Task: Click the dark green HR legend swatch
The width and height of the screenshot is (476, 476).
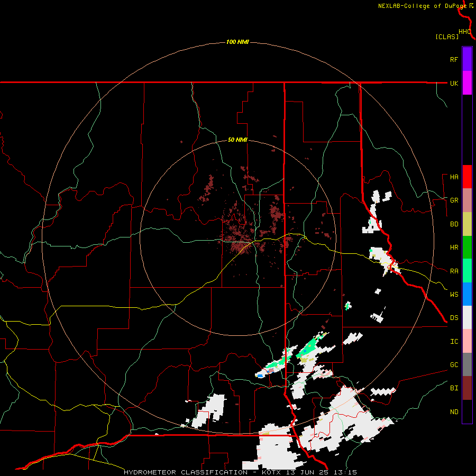Action: [467, 248]
